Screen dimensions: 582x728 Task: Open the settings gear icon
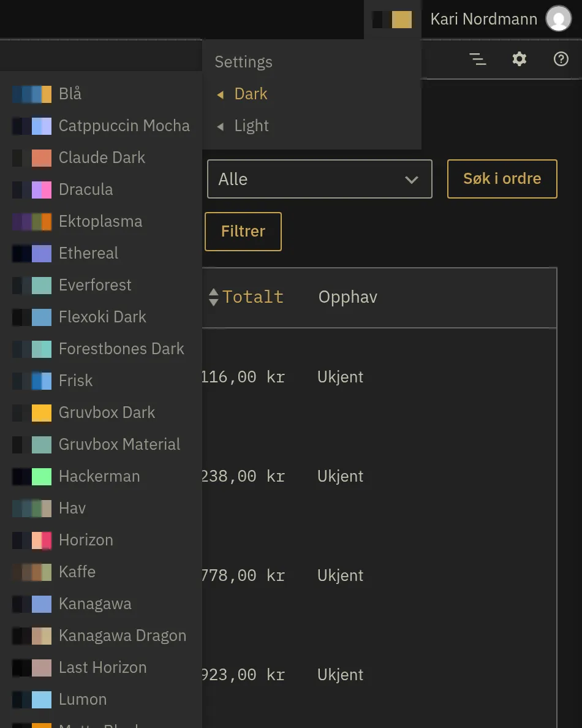(x=520, y=59)
